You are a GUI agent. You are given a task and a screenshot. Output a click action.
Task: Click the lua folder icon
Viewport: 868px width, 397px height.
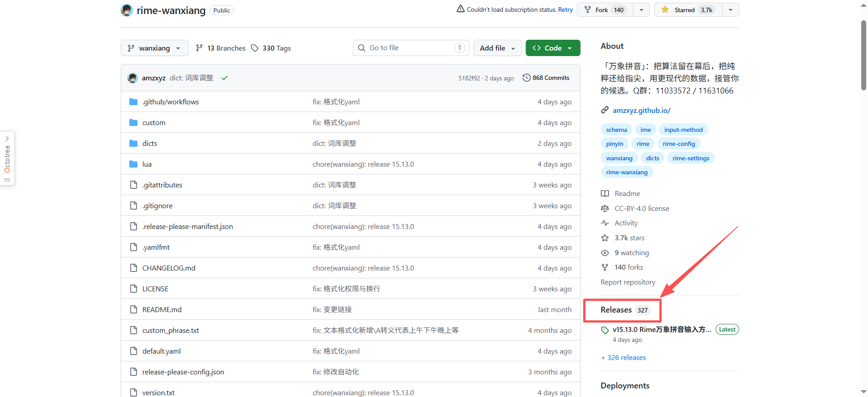(133, 164)
